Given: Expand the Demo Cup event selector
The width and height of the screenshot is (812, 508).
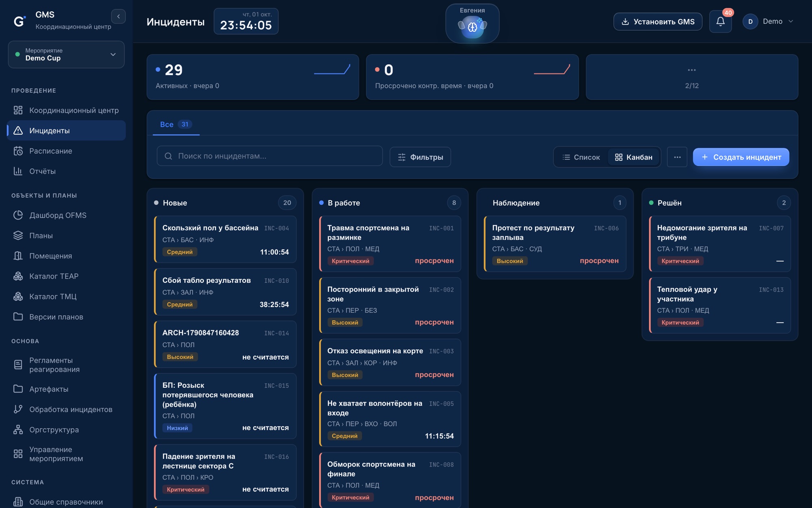Looking at the screenshot, I should [66, 54].
